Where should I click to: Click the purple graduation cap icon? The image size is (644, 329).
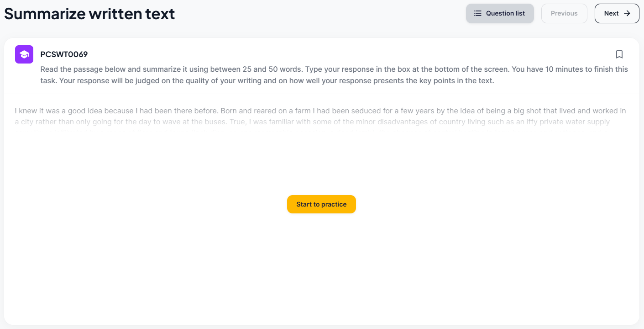24,54
